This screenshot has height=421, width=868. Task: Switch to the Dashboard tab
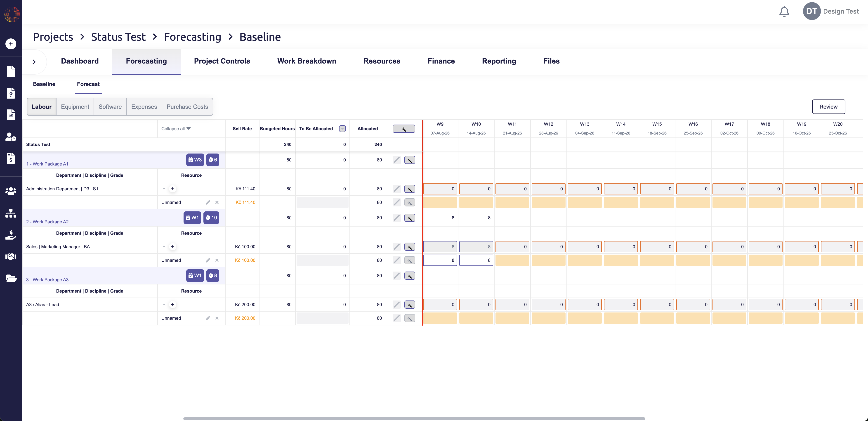[x=80, y=61]
